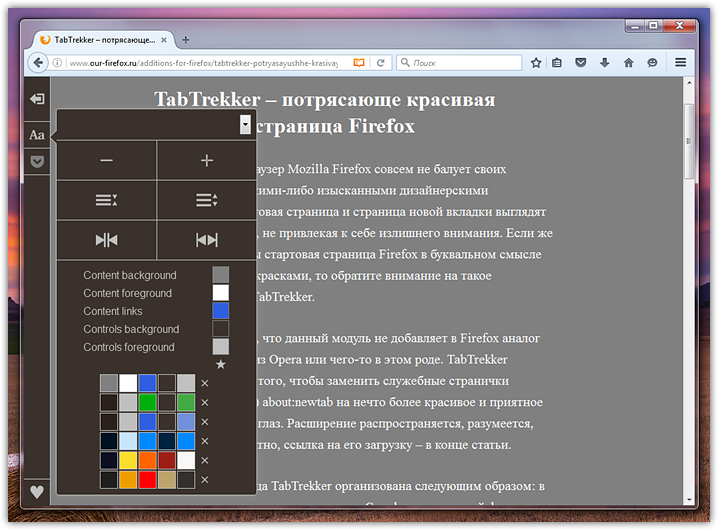
Task: Click the vertical scrollbar thumb
Action: coord(689,141)
